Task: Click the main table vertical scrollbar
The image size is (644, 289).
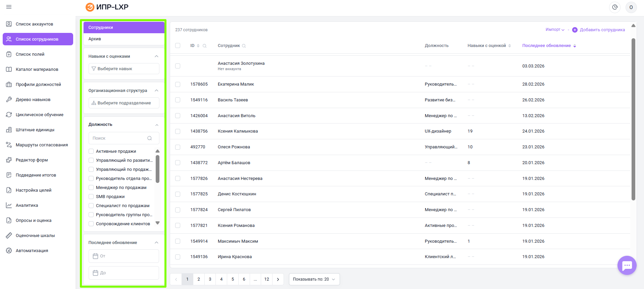Action: (633, 119)
